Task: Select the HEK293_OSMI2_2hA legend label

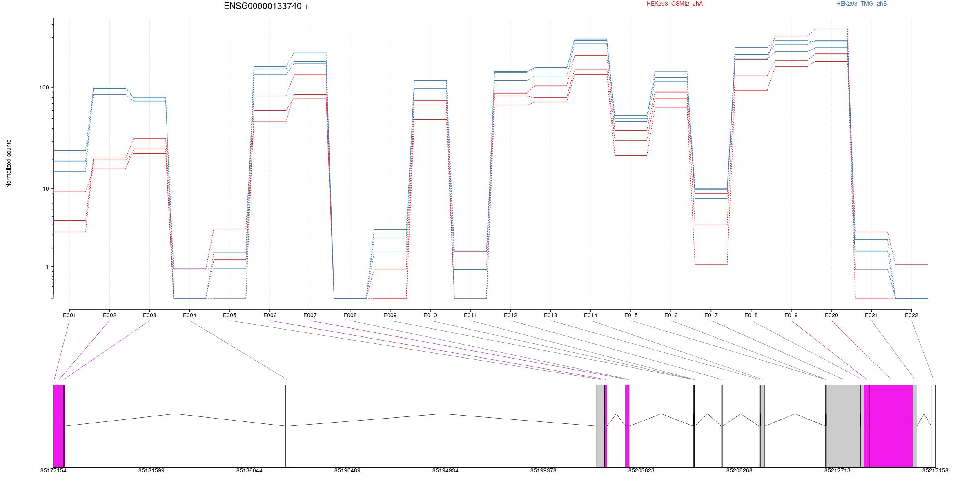Action: point(675,4)
